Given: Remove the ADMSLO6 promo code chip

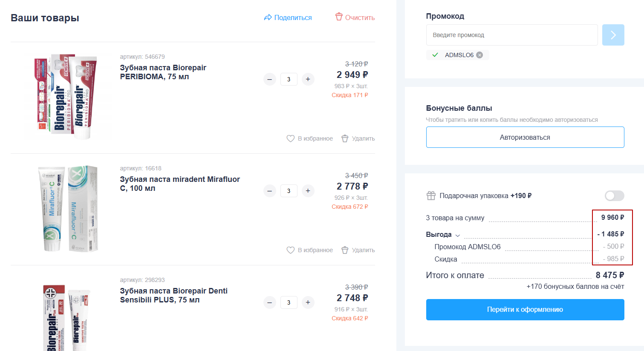Looking at the screenshot, I should tap(479, 55).
